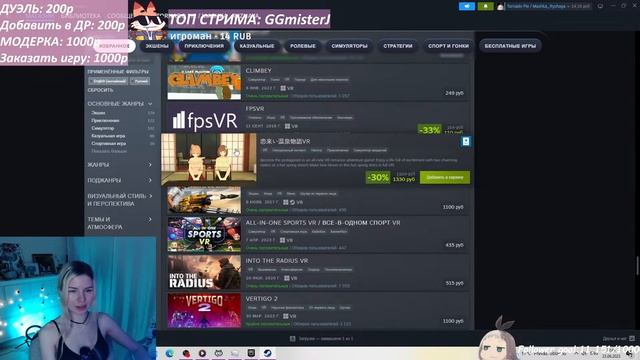Click the Into the Radius thumbnail
The height and width of the screenshot is (360, 640).
tap(204, 272)
